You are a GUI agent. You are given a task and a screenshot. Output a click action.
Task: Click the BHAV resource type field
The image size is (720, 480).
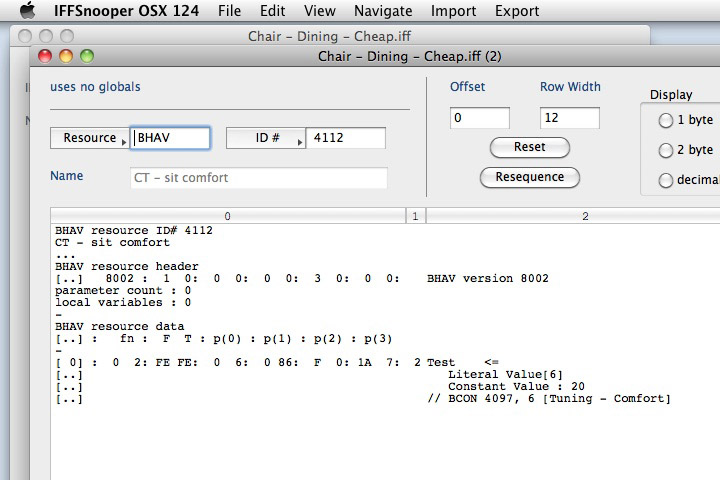(170, 138)
